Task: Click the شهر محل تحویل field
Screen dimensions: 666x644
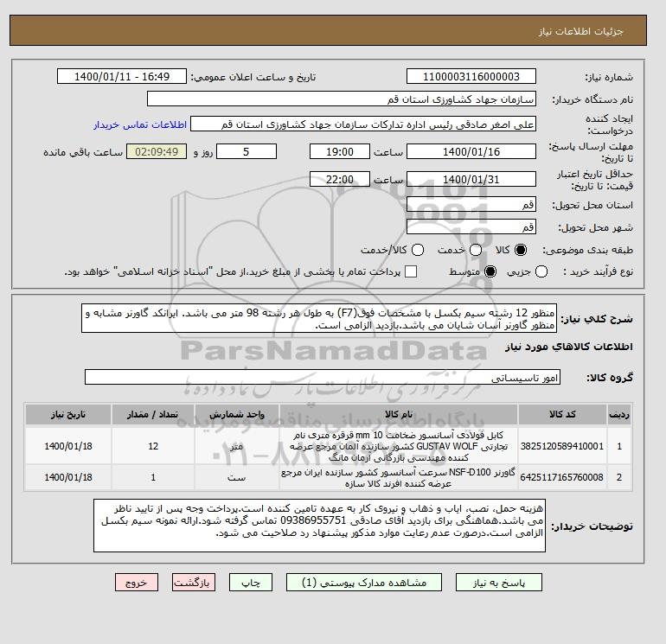Action: pyautogui.click(x=471, y=226)
